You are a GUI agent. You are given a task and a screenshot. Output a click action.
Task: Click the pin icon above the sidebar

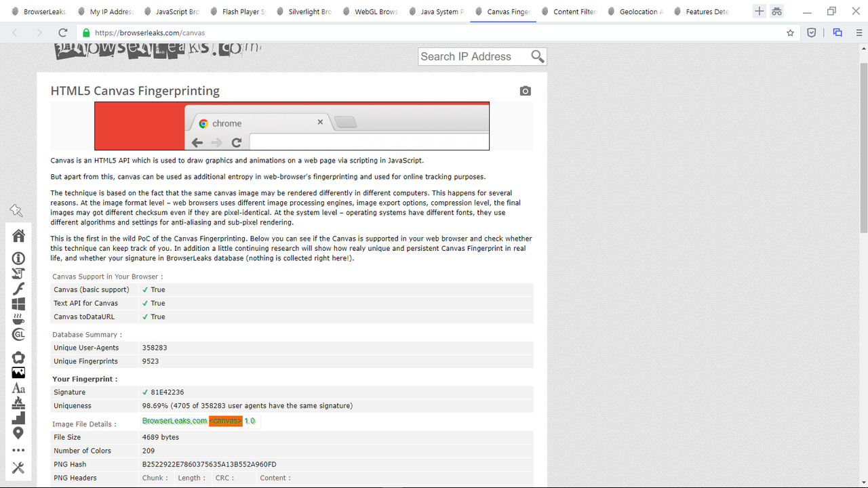click(17, 211)
